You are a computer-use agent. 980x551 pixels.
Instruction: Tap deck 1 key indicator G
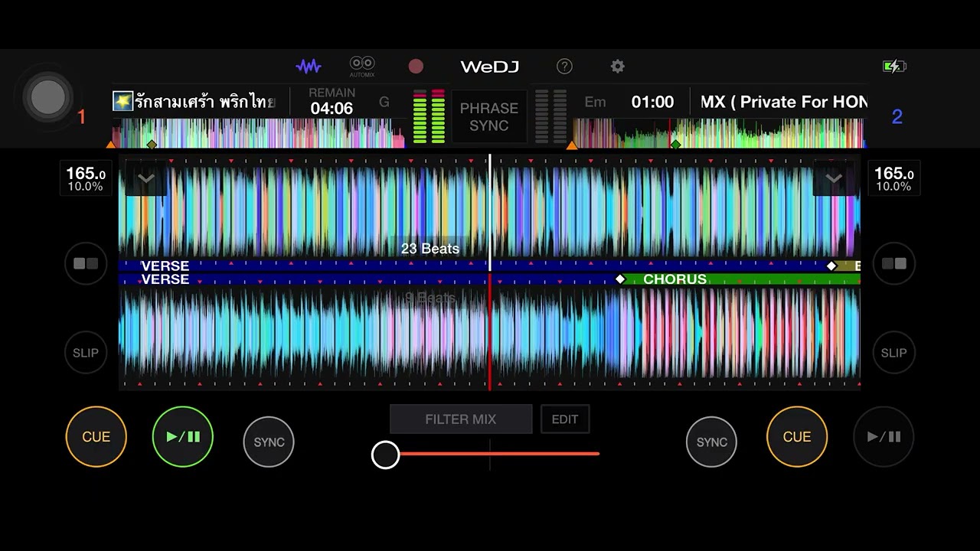(384, 102)
